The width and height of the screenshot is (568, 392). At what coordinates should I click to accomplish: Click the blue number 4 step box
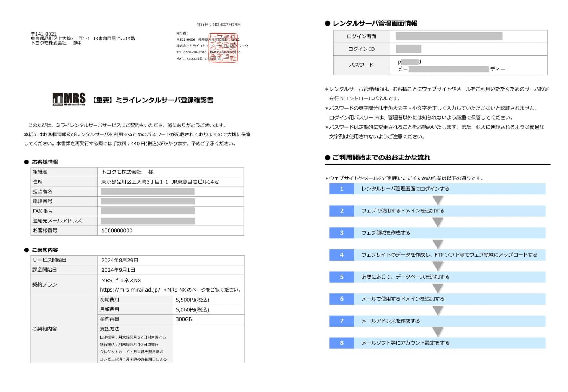pos(342,255)
